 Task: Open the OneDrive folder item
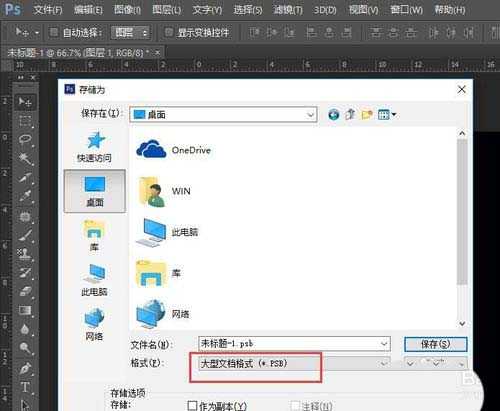tap(174, 150)
